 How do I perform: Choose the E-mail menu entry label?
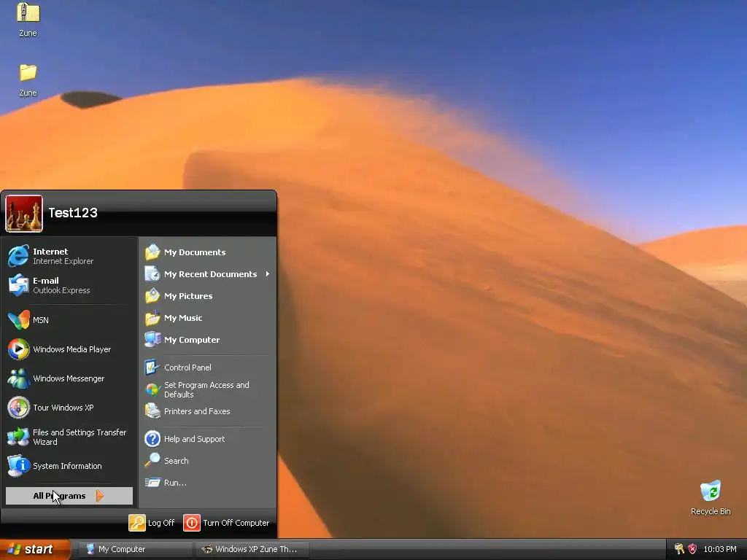46,281
